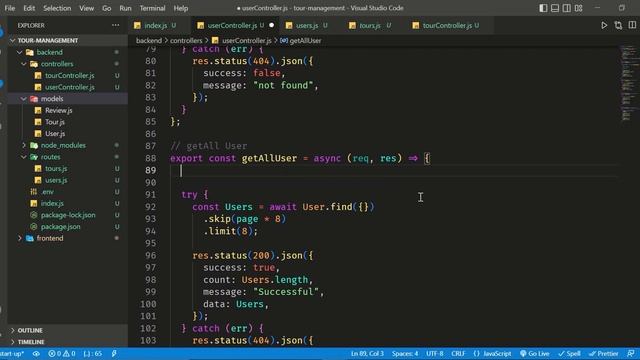
Task: Open index.js in explorer tree
Action: (x=52, y=203)
